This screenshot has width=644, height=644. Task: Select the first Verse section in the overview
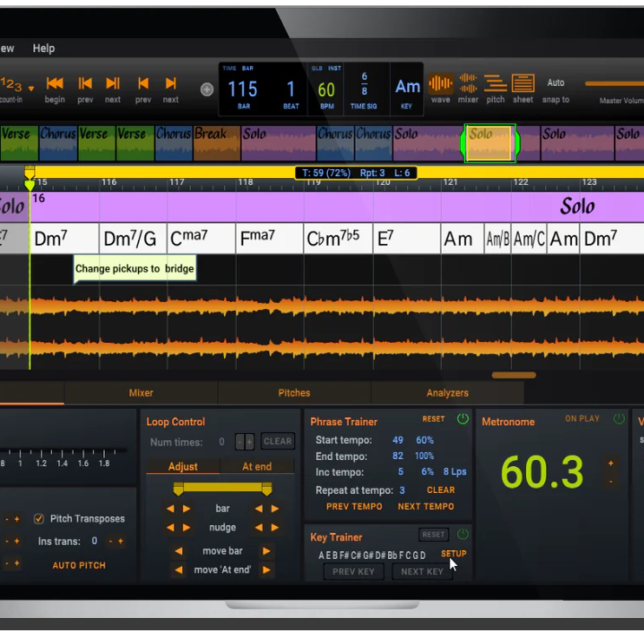coord(19,142)
